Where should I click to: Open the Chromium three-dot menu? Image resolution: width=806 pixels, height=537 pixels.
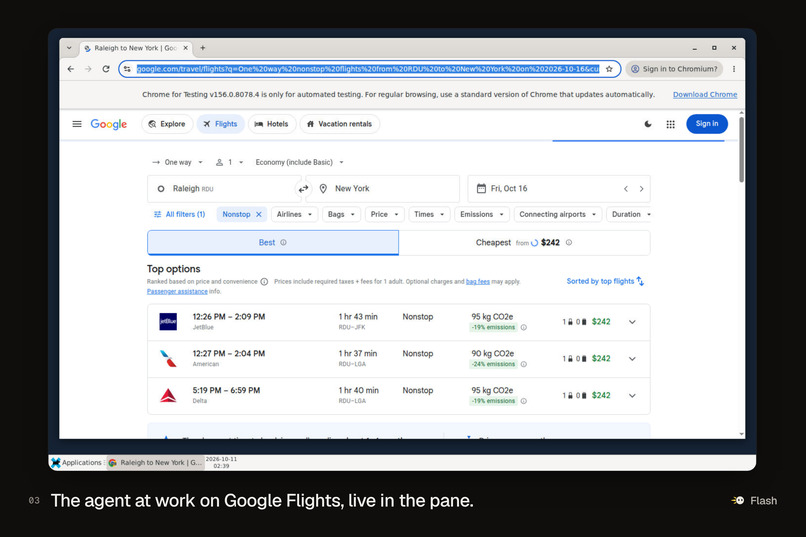(x=734, y=69)
